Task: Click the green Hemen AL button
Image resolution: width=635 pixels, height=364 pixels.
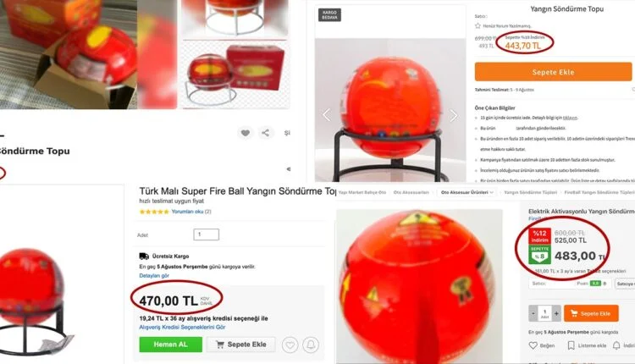Action: coord(170,345)
